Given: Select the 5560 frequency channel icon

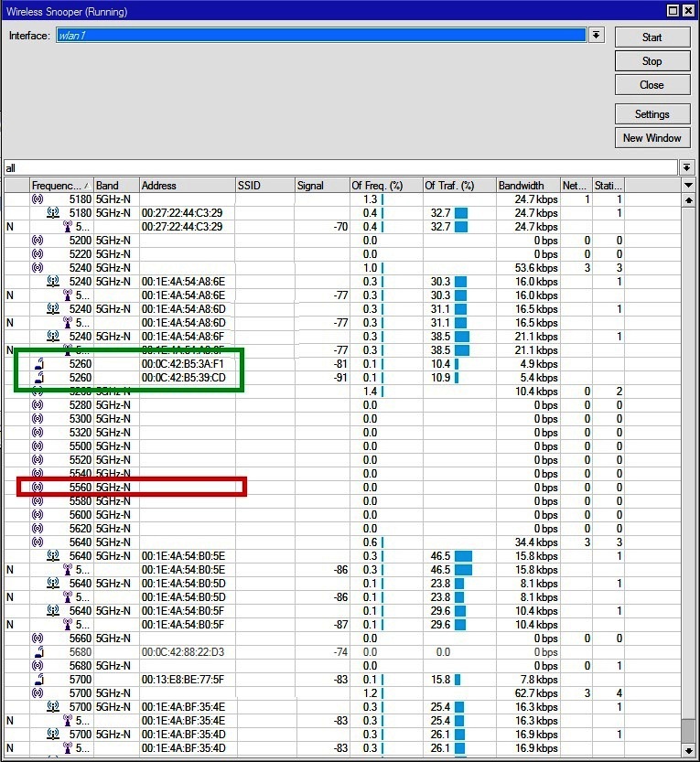Looking at the screenshot, I should pyautogui.click(x=38, y=487).
